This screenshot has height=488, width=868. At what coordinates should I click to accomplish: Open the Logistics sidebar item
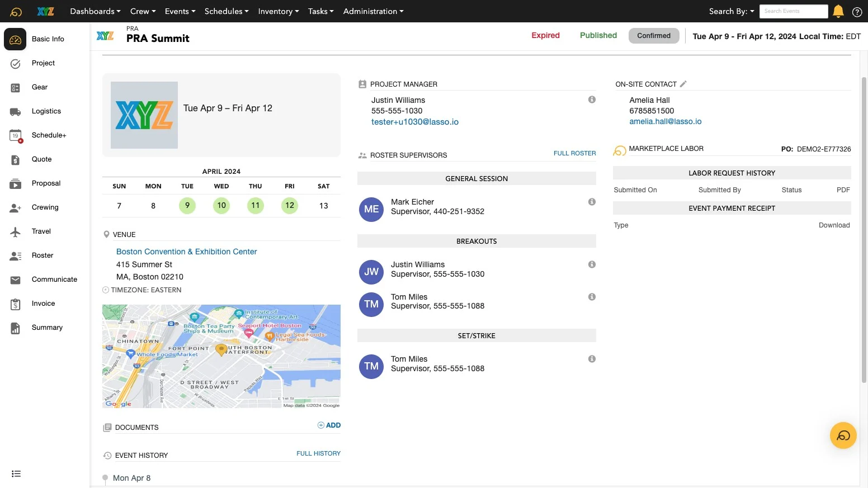46,111
